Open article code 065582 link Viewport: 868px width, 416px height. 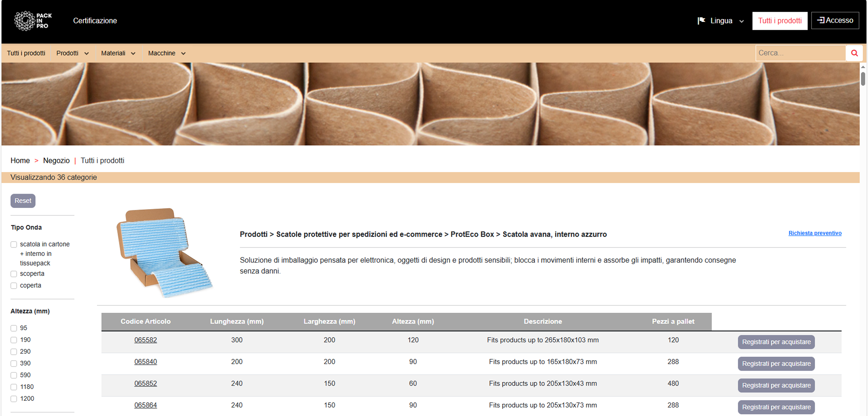pyautogui.click(x=146, y=340)
